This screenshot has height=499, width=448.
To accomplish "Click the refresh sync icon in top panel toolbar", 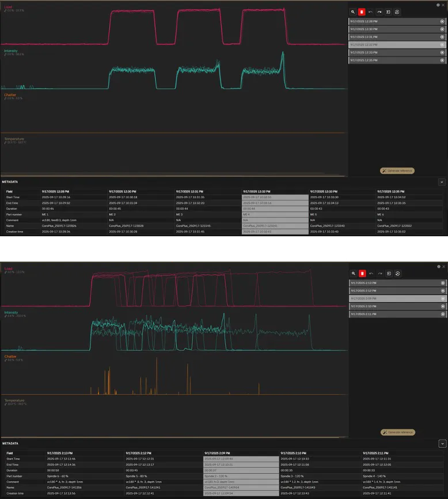I will (x=397, y=12).
